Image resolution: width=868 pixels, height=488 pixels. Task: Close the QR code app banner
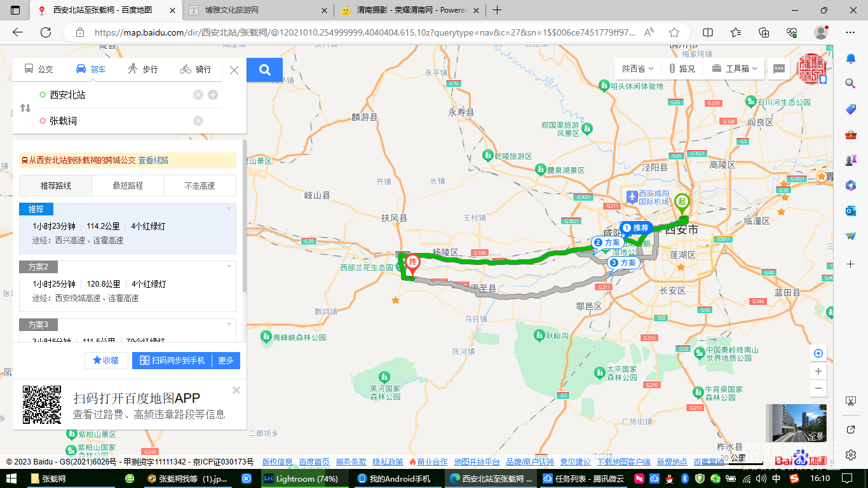point(236,390)
